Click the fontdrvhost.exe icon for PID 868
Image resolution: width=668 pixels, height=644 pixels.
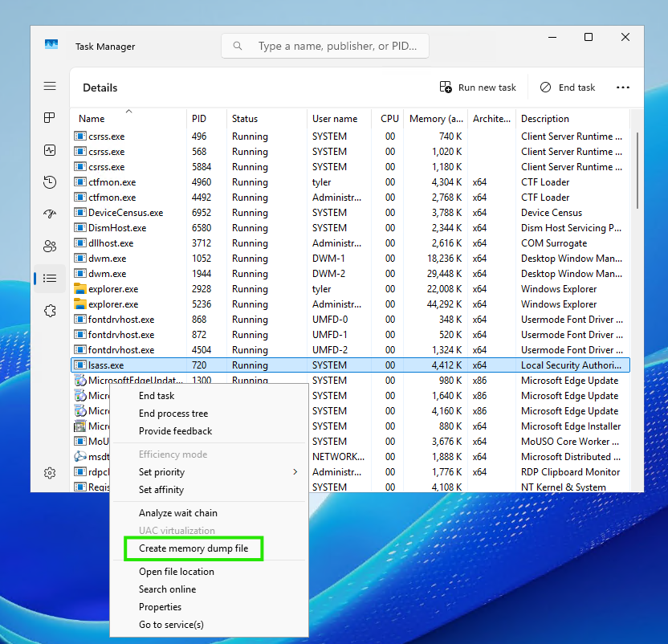tap(80, 320)
